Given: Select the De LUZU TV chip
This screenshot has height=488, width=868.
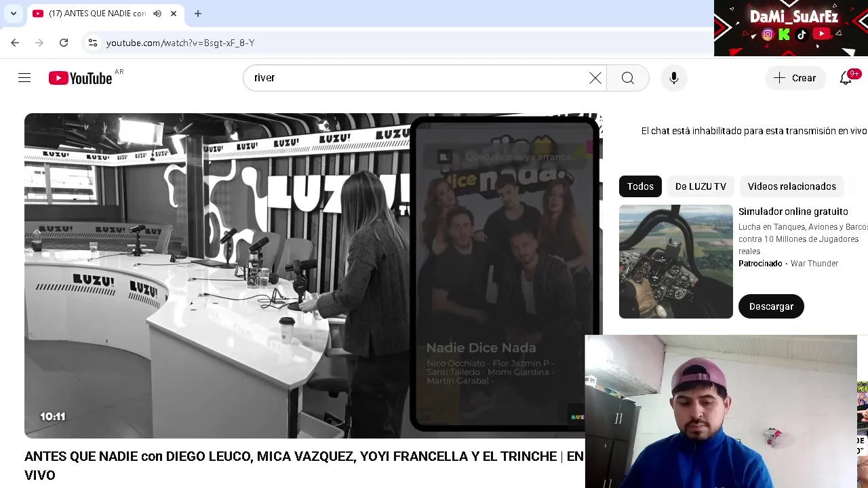Looking at the screenshot, I should click(701, 186).
